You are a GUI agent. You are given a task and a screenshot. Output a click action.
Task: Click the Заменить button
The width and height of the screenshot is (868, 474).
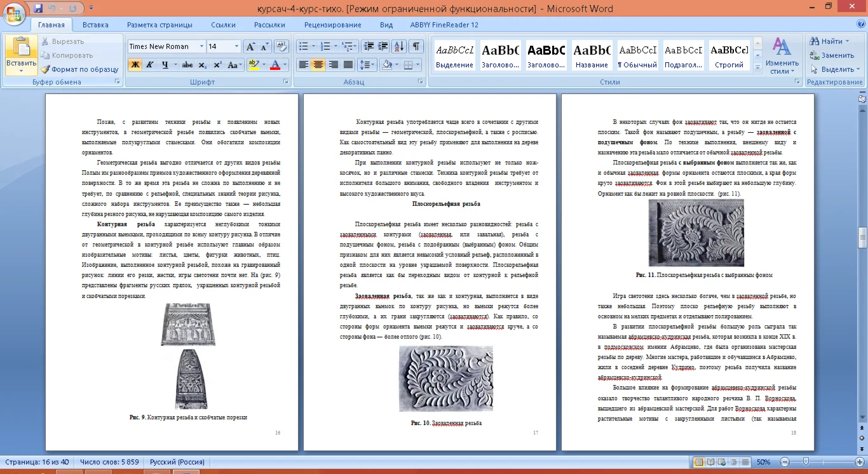(832, 55)
